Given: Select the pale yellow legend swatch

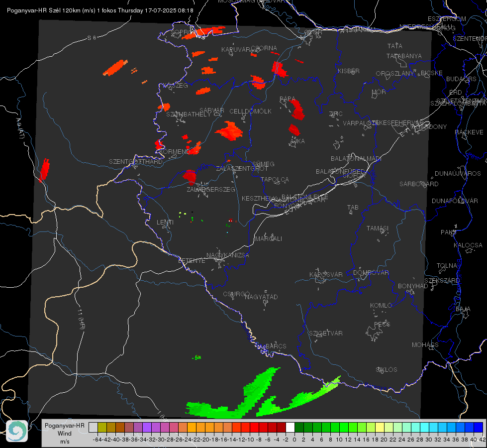Looking at the screenshot, I should [x=380, y=427].
